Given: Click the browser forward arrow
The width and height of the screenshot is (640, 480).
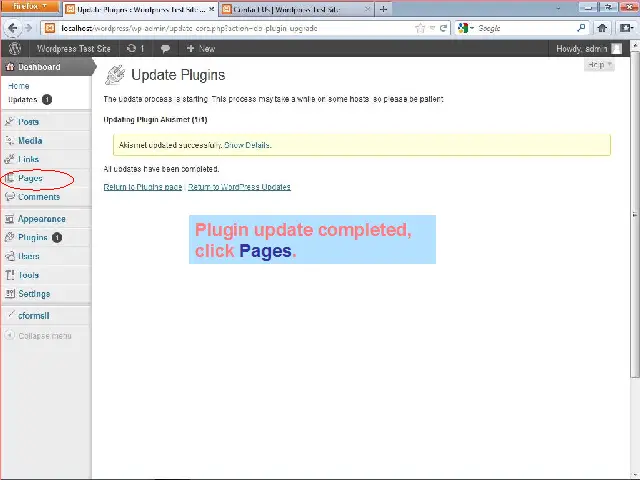Looking at the screenshot, I should click(28, 28).
